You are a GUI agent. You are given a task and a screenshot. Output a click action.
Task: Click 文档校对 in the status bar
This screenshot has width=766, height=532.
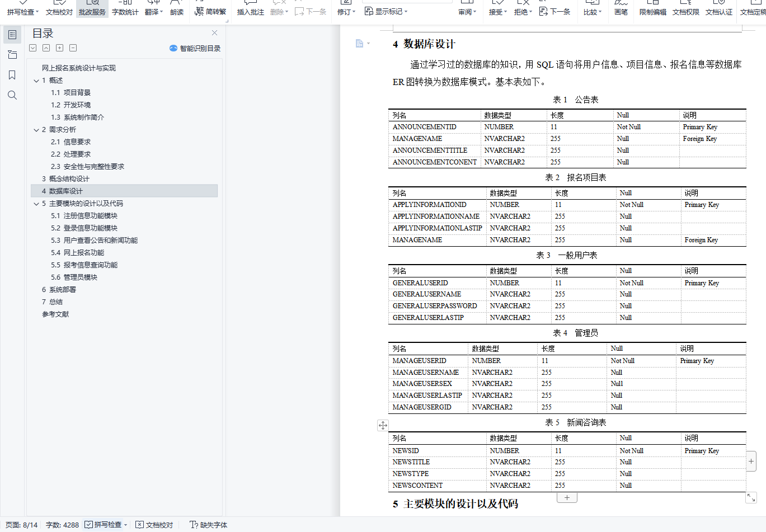point(154,525)
